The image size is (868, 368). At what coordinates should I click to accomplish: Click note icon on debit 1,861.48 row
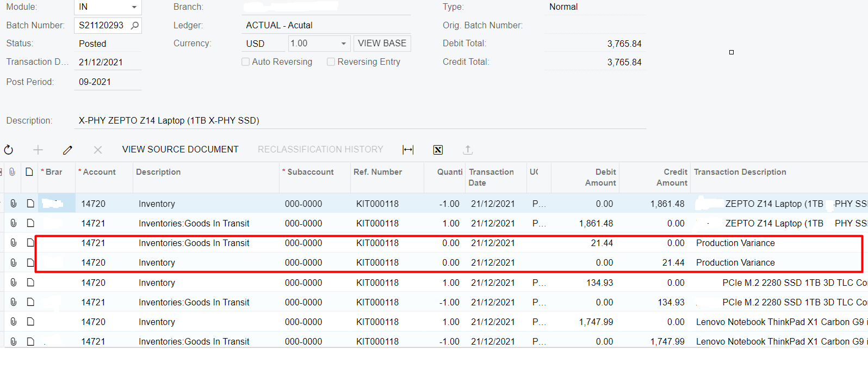[30, 223]
